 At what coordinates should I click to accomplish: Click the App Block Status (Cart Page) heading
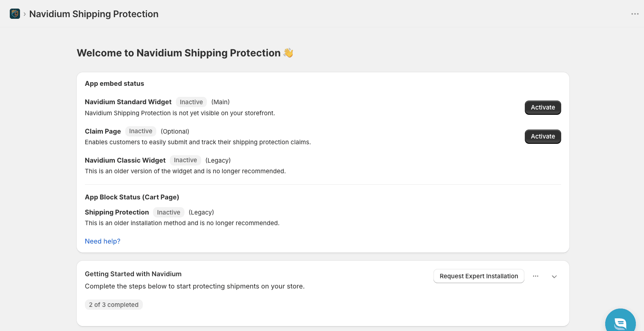[132, 197]
